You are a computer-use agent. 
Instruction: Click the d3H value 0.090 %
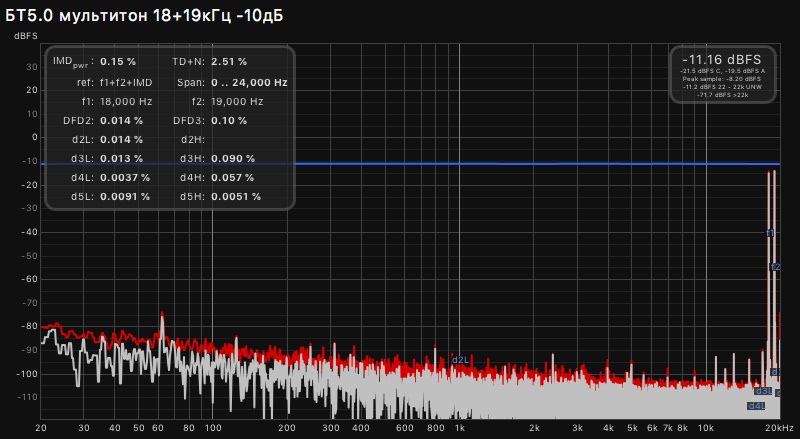click(233, 159)
